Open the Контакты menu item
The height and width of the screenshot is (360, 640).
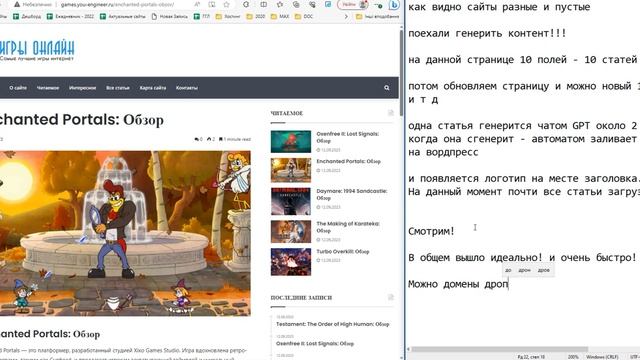(187, 88)
